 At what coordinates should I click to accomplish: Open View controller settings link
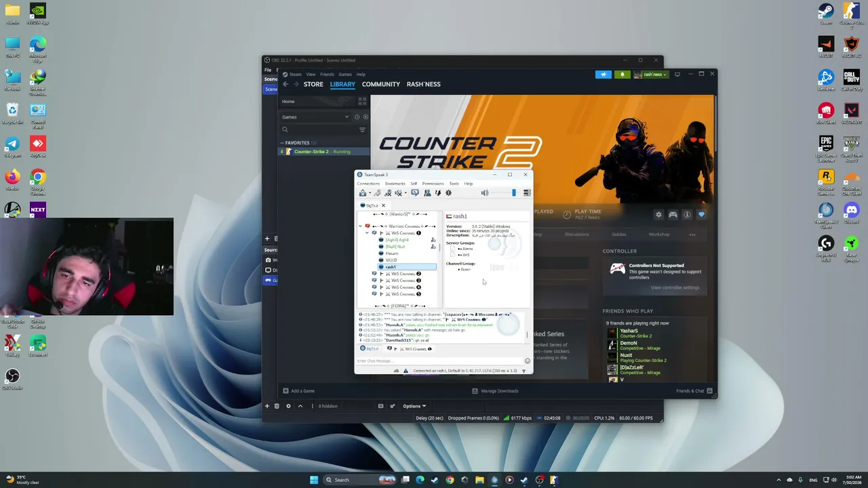click(675, 287)
